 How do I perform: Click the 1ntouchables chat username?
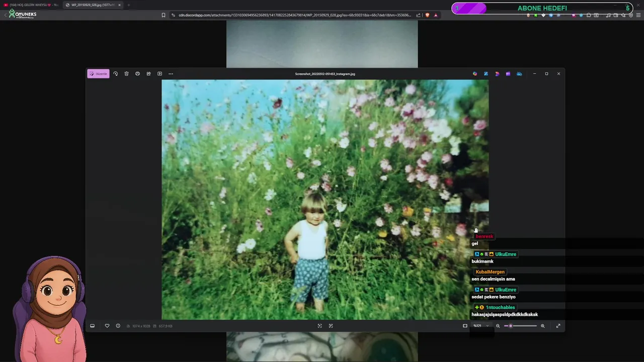point(500,307)
